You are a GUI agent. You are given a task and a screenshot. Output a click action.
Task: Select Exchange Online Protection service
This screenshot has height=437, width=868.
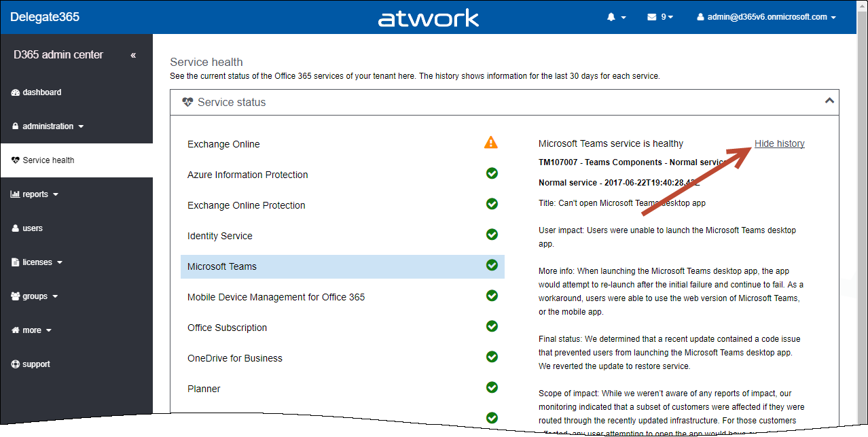tap(342, 205)
